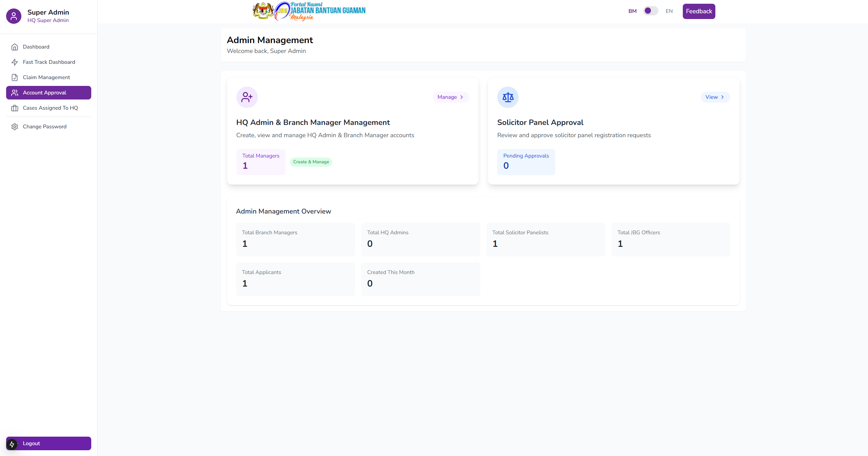868x456 pixels.
Task: Click the Fast Track lightning bolt icon
Action: [x=15, y=62]
